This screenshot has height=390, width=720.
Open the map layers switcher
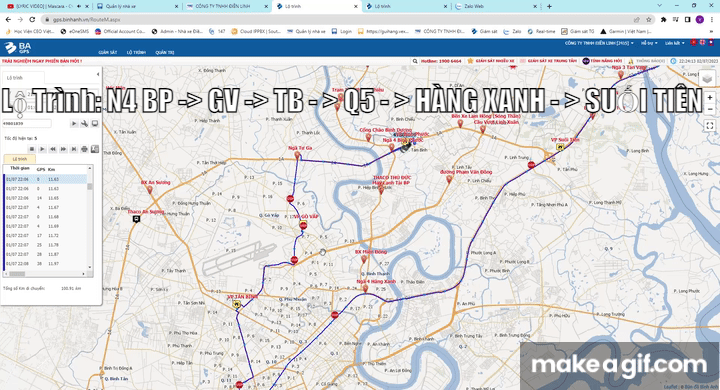[x=707, y=79]
